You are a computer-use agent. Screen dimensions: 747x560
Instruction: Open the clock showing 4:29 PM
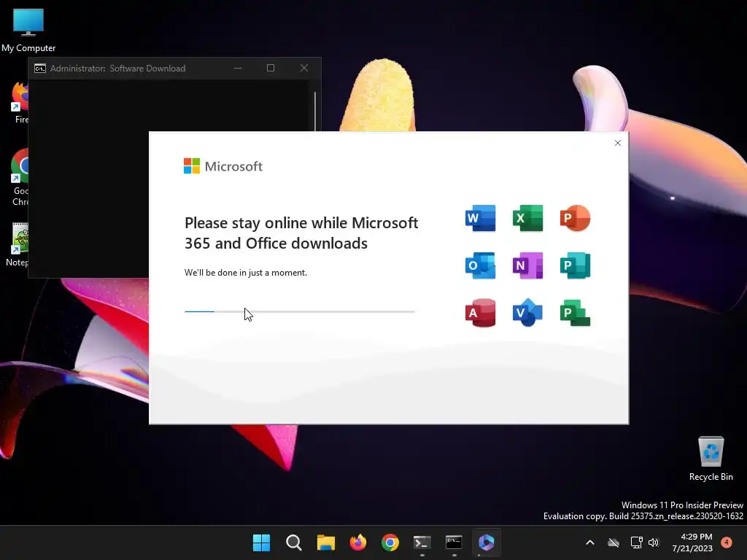[692, 542]
